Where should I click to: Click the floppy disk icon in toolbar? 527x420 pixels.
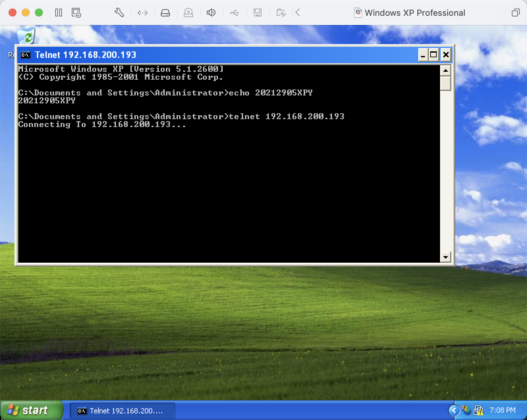point(258,13)
